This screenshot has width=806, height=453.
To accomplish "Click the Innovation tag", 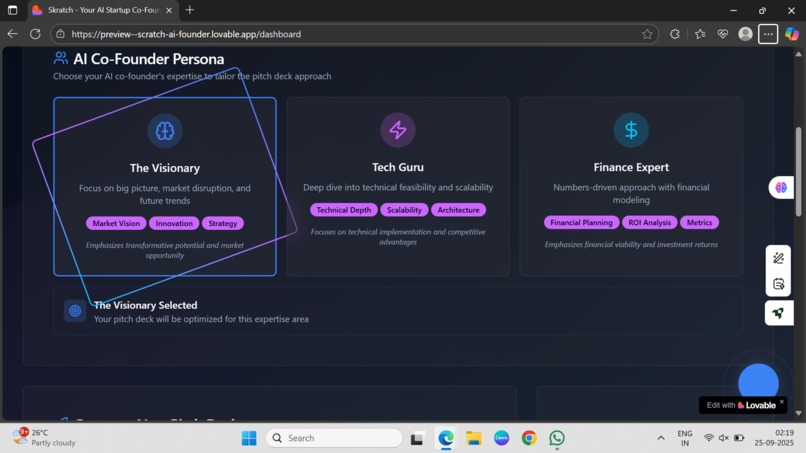I will tap(174, 223).
